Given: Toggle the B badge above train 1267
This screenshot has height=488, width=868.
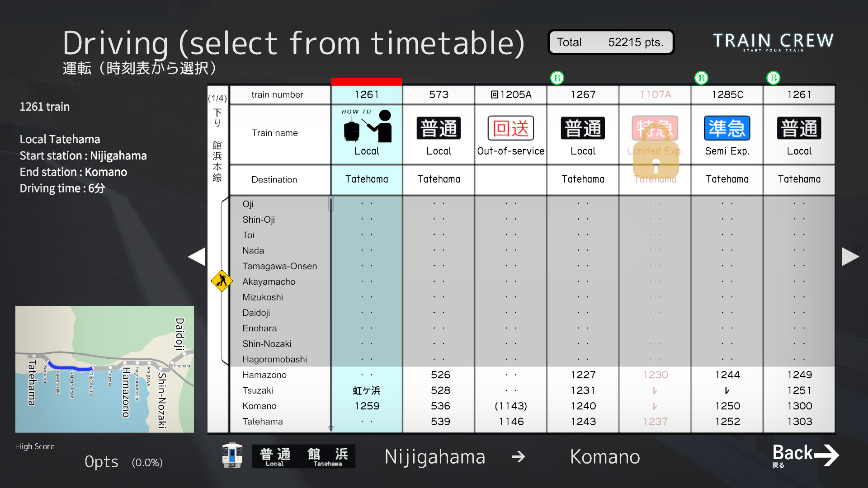Looking at the screenshot, I should [557, 77].
